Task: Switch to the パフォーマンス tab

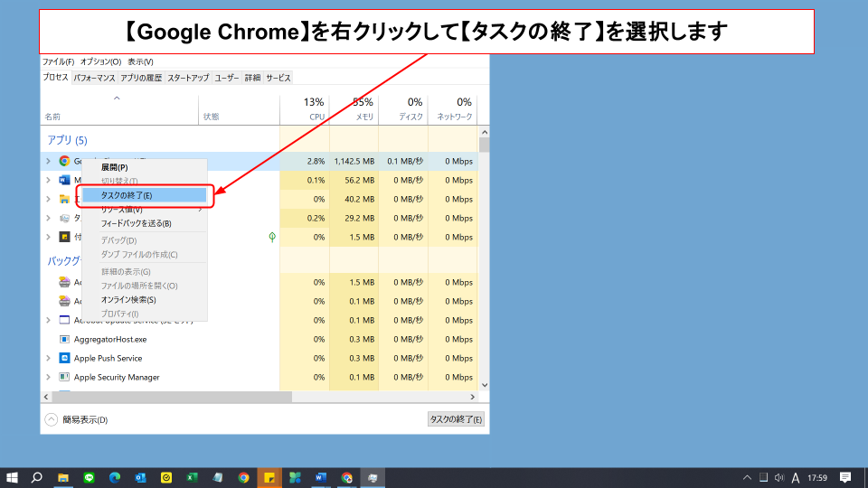Action: click(94, 78)
